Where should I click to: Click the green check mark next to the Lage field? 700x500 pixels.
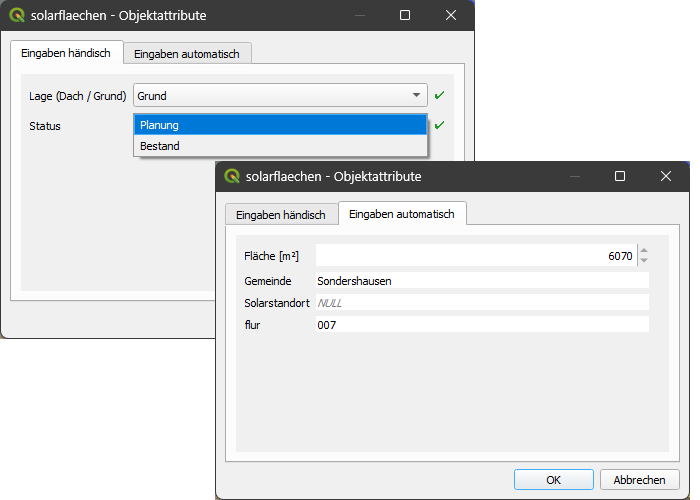439,95
